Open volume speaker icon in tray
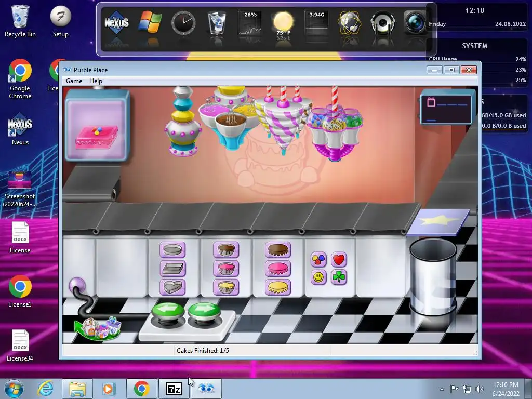The image size is (532, 399). (x=480, y=389)
